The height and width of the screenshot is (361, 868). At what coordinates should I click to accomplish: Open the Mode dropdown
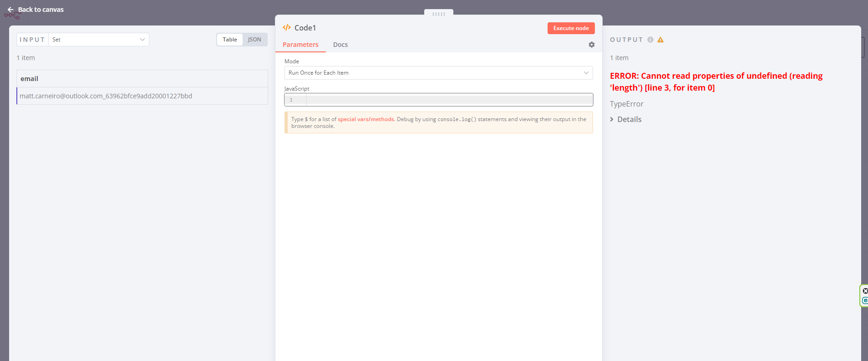439,73
